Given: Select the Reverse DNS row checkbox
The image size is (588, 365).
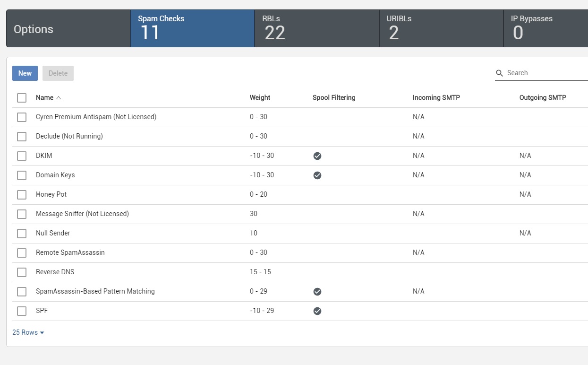Looking at the screenshot, I should coord(22,272).
